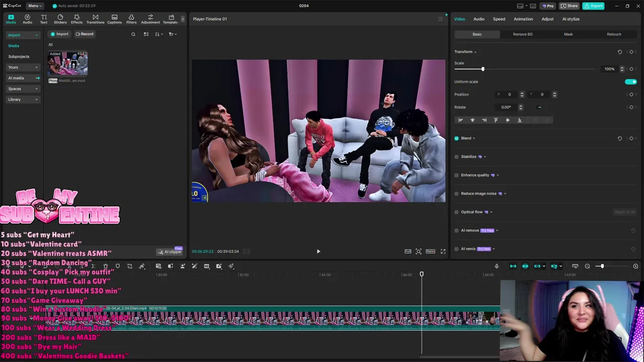Open the media filter dropdown
Image resolution: width=644 pixels, height=362 pixels.
tap(172, 34)
